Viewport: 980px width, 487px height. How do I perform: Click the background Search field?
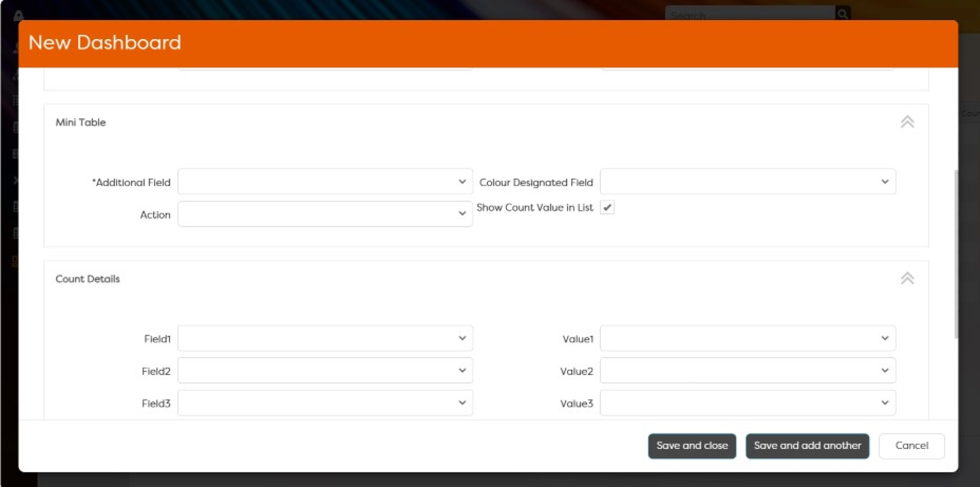(x=750, y=14)
